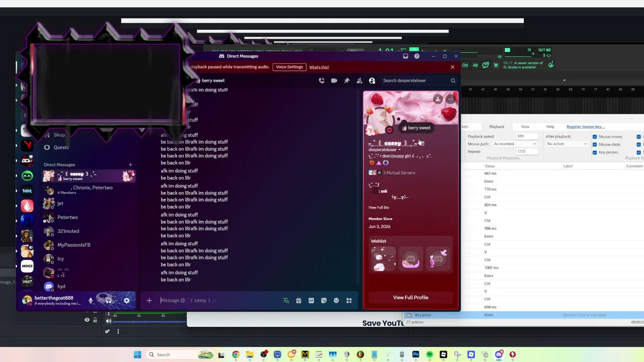Click into the message input box
This screenshot has height=362, width=644.
click(x=219, y=300)
